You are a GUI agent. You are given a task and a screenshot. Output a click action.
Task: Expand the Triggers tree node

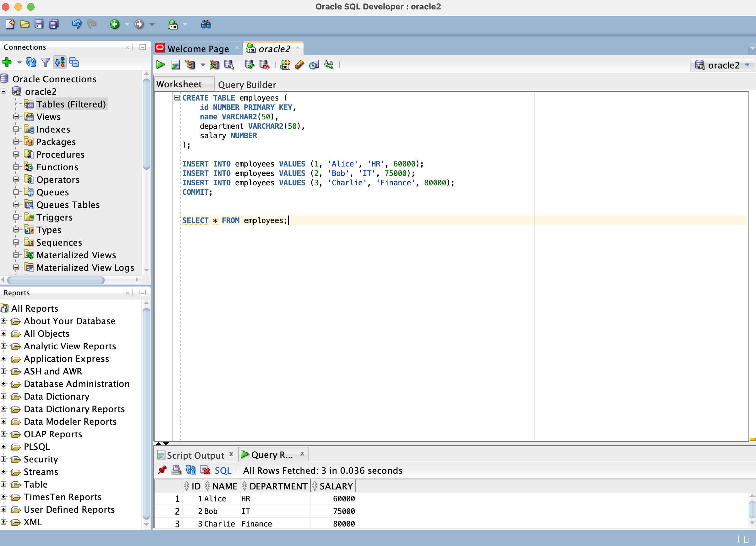click(x=16, y=217)
